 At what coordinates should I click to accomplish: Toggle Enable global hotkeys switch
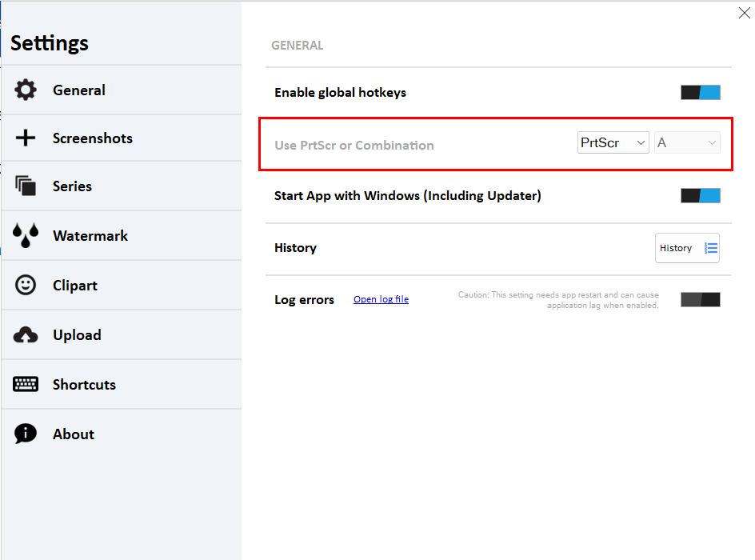coord(700,93)
